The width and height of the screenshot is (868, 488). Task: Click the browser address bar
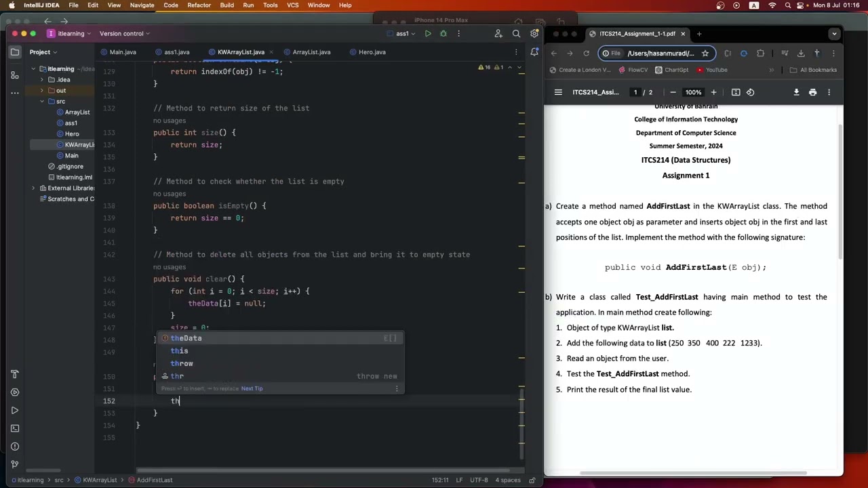656,53
